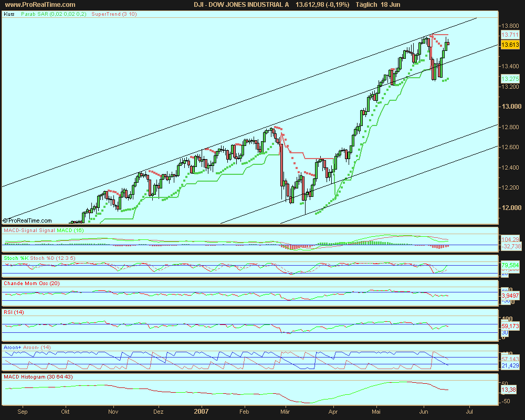Click the 12.400 price axis label
This screenshot has width=525, height=420.
[x=510, y=167]
